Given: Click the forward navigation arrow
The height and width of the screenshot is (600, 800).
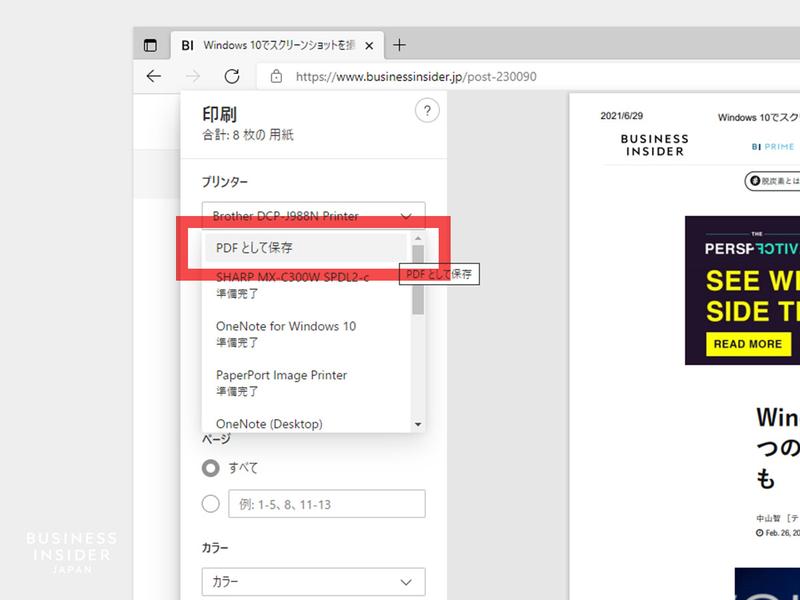Looking at the screenshot, I should click(x=192, y=76).
